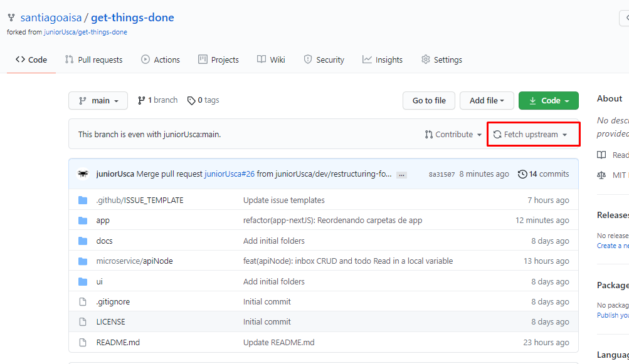Select the Code tab

click(x=31, y=60)
